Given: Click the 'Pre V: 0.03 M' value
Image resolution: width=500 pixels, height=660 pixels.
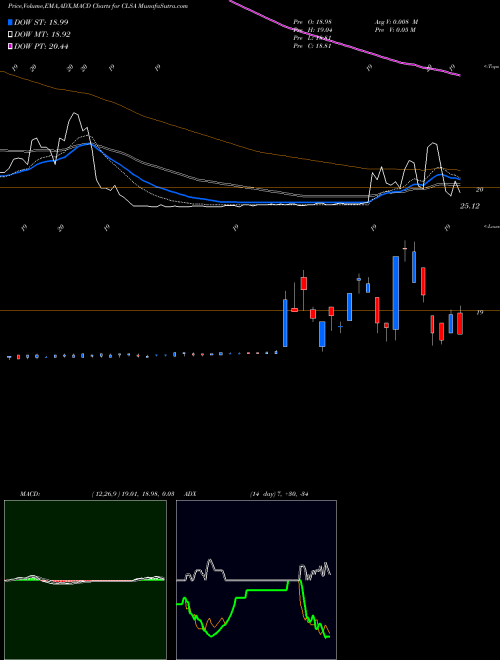Looking at the screenshot, I should [395, 30].
